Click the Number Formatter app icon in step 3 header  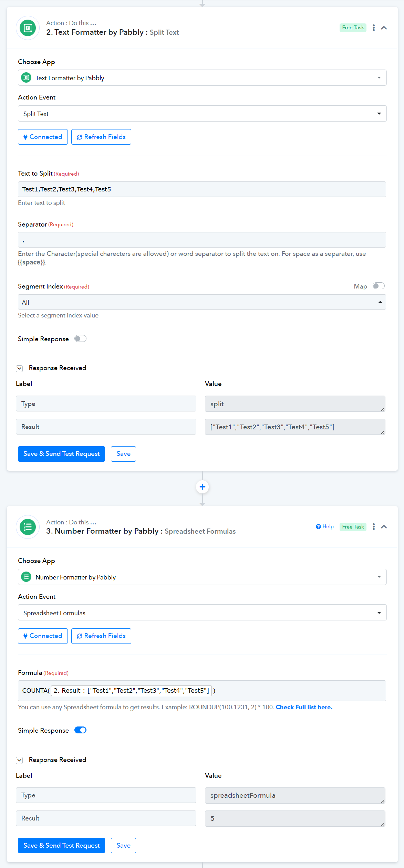[x=28, y=527]
